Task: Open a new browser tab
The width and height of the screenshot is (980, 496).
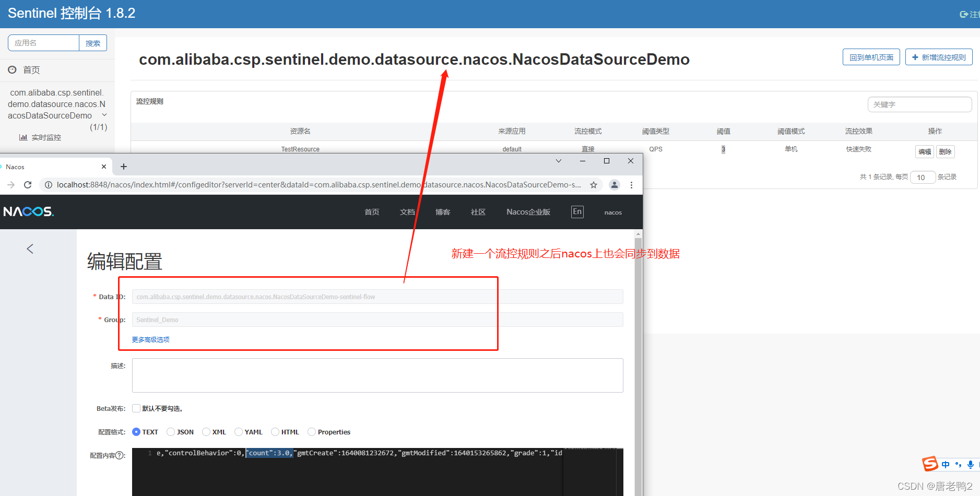Action: pos(124,167)
